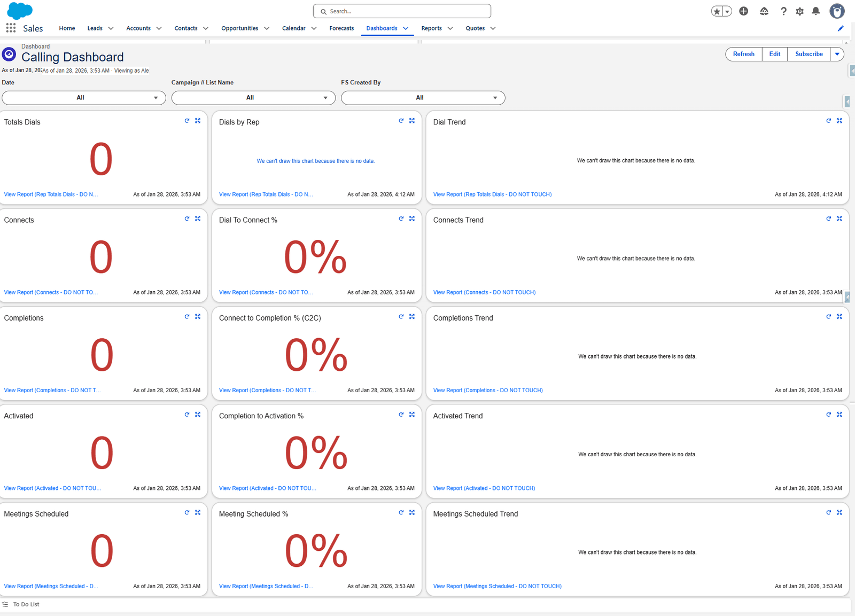This screenshot has width=855, height=616.
Task: Open View Report link under Connects Trend
Action: (484, 292)
